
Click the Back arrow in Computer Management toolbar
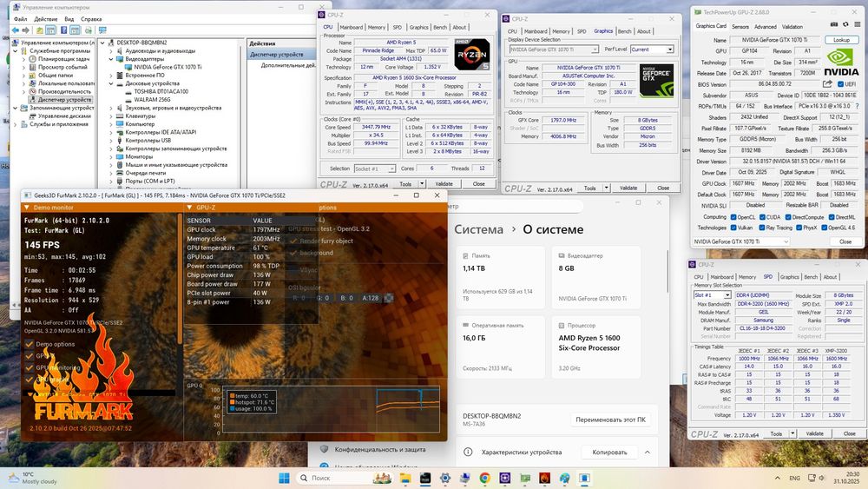tap(15, 30)
